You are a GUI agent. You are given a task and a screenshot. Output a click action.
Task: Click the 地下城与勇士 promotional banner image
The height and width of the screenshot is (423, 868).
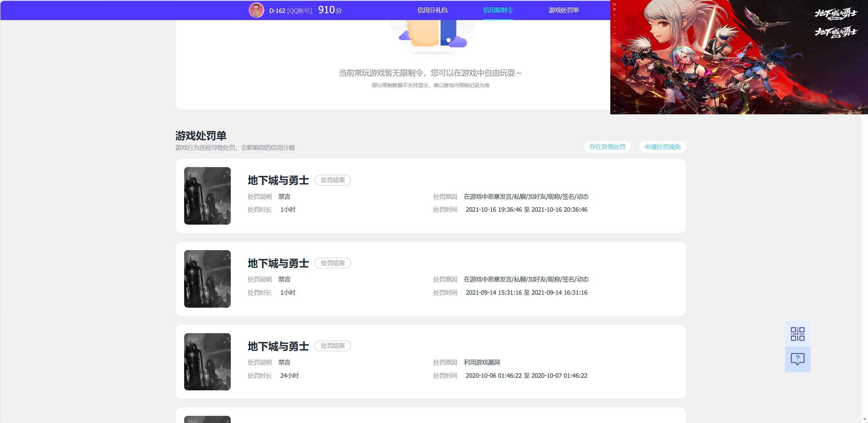(x=739, y=57)
